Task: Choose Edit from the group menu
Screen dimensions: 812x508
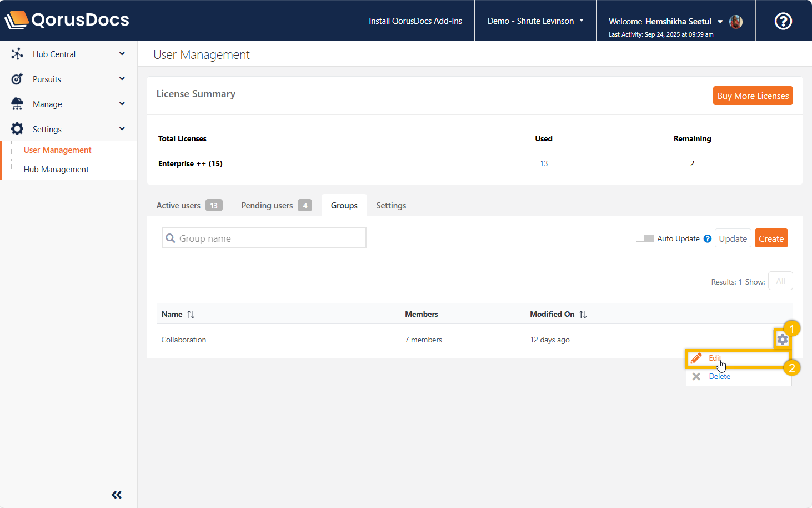Action: pos(715,358)
